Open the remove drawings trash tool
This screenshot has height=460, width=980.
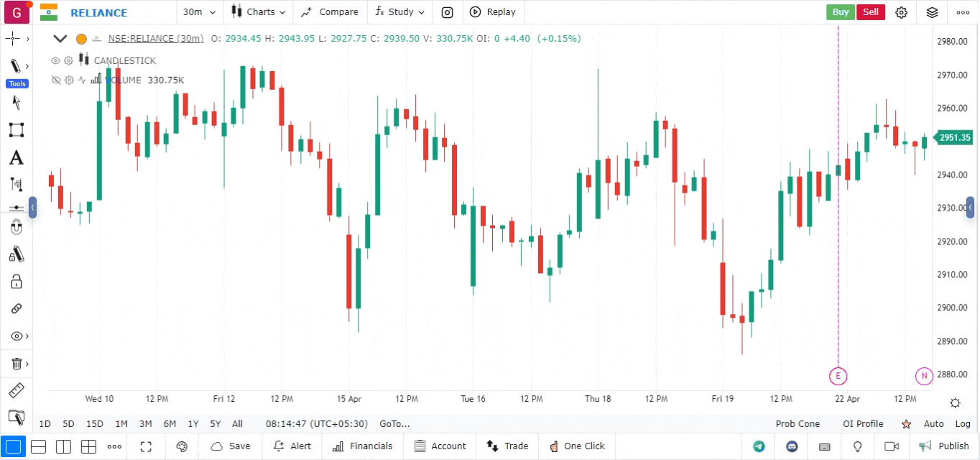17,364
